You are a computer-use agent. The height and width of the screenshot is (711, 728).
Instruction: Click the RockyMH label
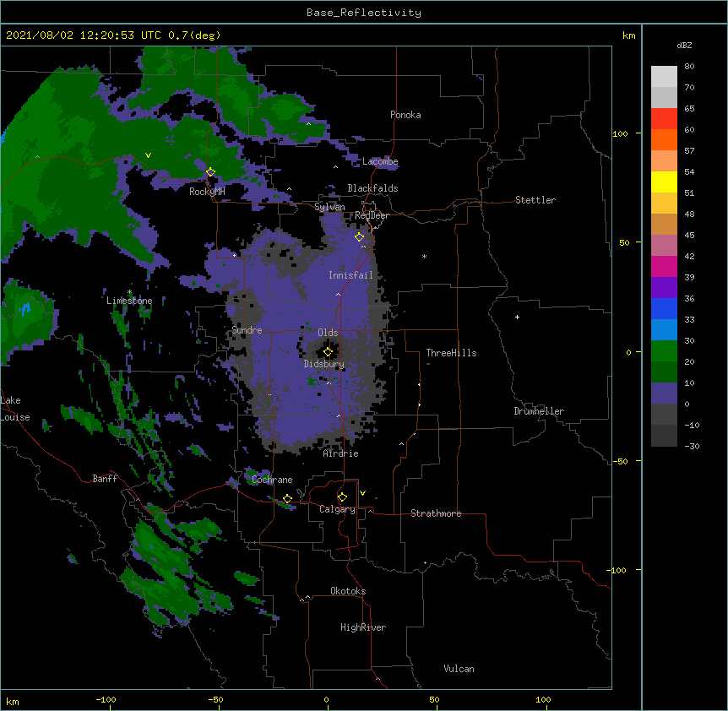coord(207,192)
